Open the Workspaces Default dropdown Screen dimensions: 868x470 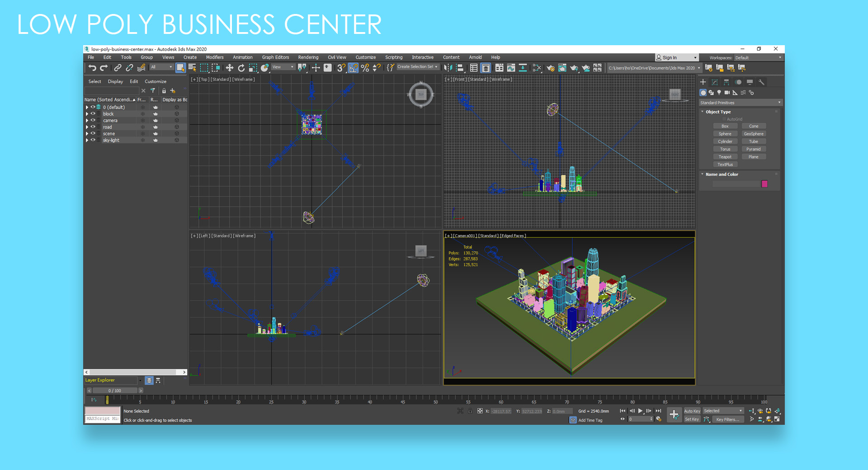click(x=758, y=58)
